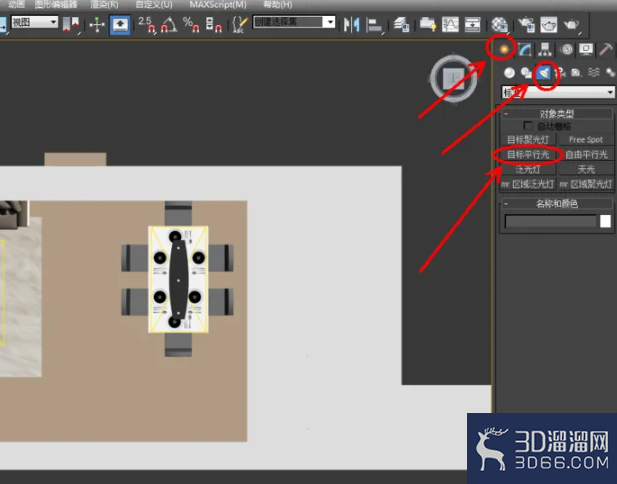Click the Edit Named Selection Sets icon
The width and height of the screenshot is (617, 484).
click(240, 25)
